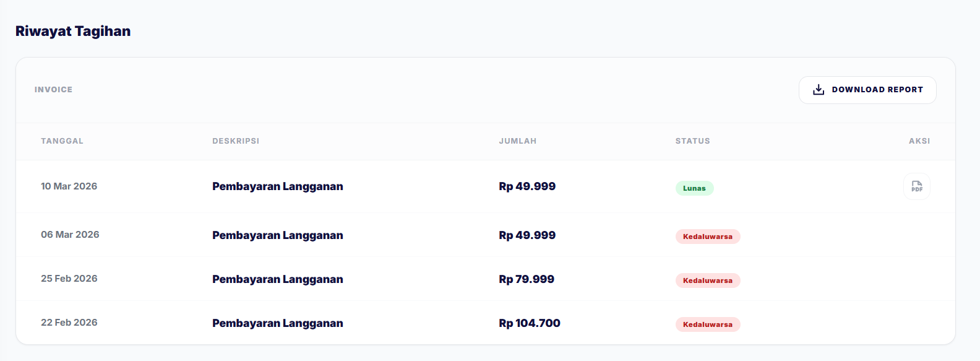Click the Riwayat Tagihan heading
Image resolution: width=980 pixels, height=361 pixels.
click(x=72, y=31)
